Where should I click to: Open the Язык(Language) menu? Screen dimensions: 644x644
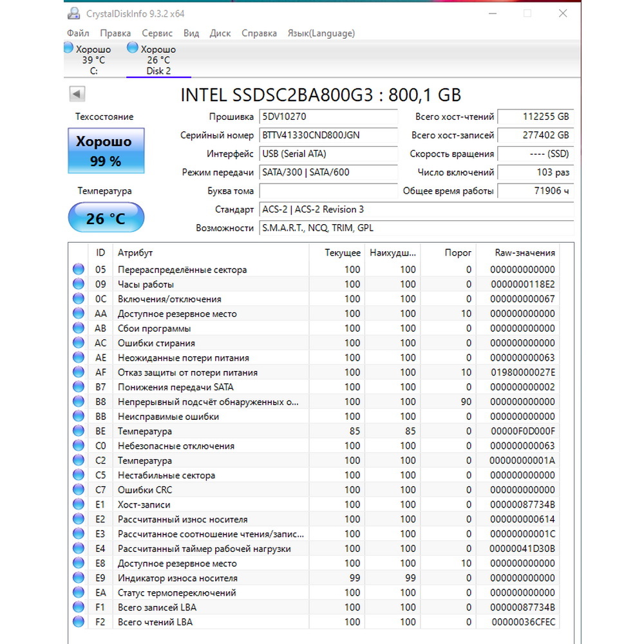pyautogui.click(x=321, y=33)
